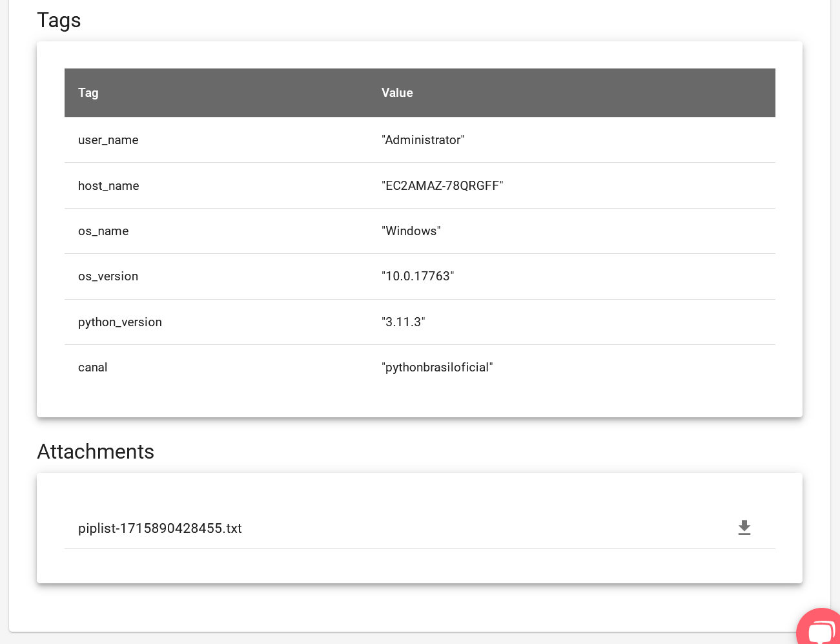Click the Tags section heading
This screenshot has height=644, width=840.
[x=59, y=21]
